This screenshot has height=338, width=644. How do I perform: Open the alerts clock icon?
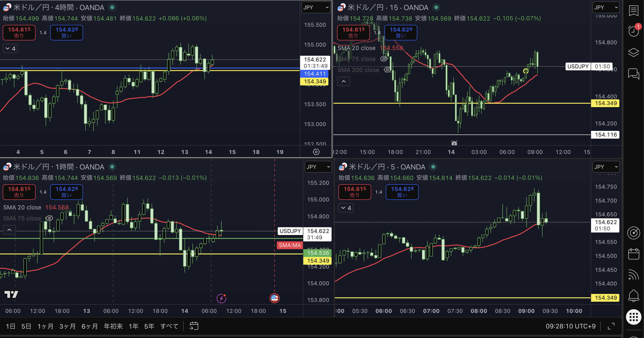pos(633,31)
